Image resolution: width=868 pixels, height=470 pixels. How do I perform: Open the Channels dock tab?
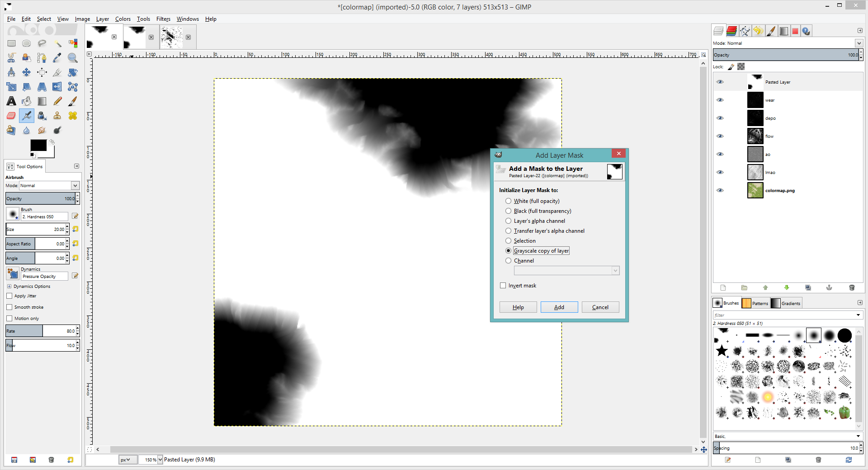(731, 31)
